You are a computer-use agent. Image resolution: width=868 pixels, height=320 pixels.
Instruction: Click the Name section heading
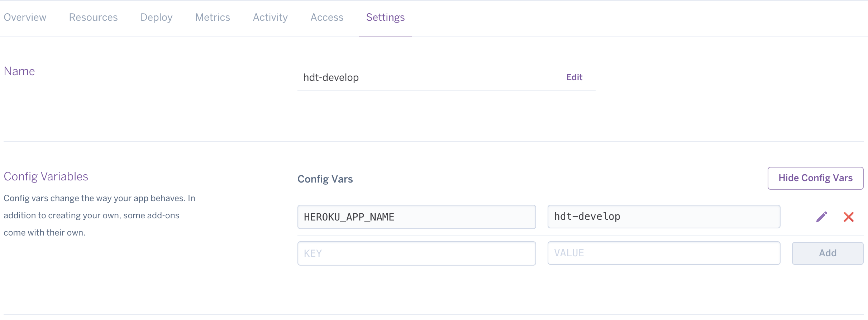click(x=19, y=71)
